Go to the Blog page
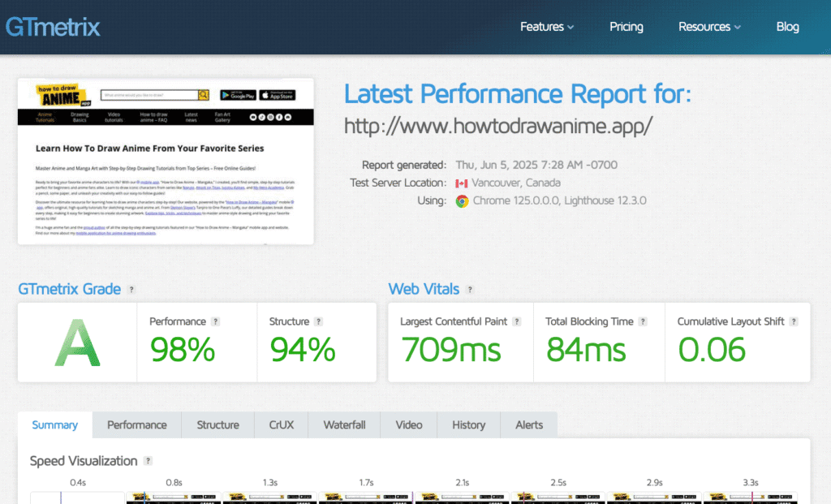This screenshot has height=504, width=831. pyautogui.click(x=787, y=27)
